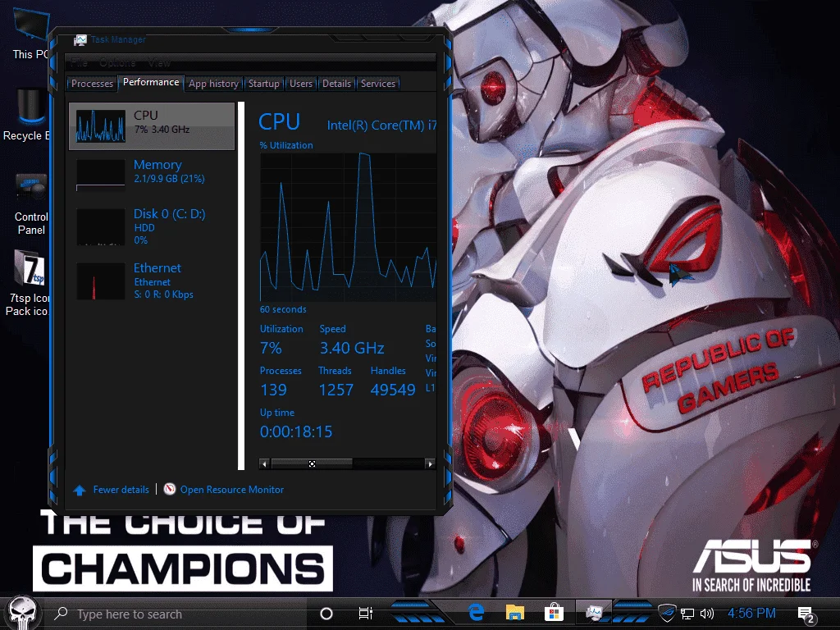
Task: Click the Up time value 0:00:18:15
Action: coord(295,431)
